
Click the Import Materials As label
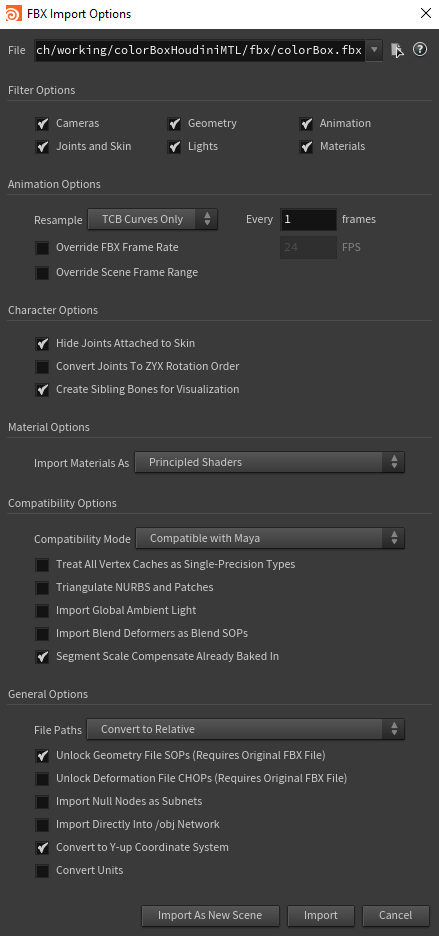81,463
